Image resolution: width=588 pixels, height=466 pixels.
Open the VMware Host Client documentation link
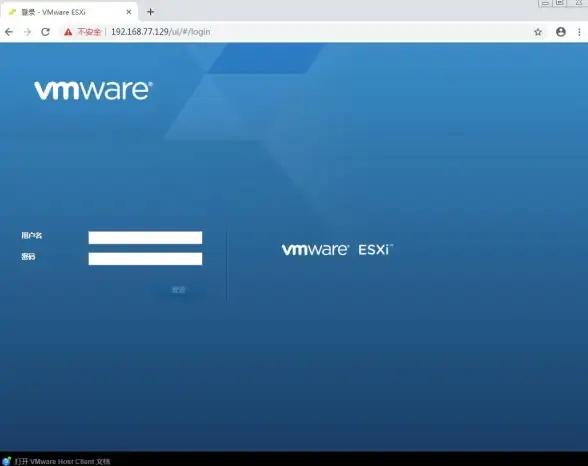pos(62,461)
